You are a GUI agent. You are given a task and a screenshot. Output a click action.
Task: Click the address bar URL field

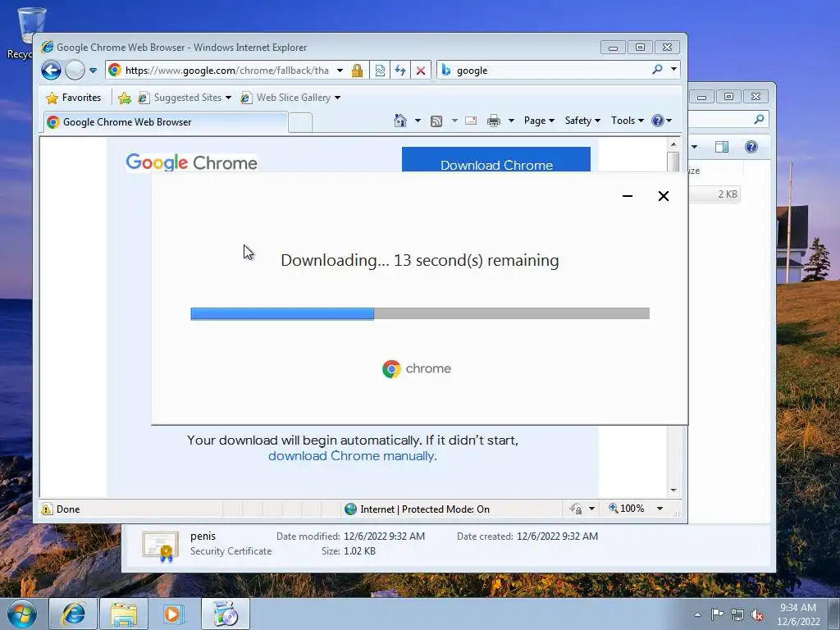click(225, 71)
